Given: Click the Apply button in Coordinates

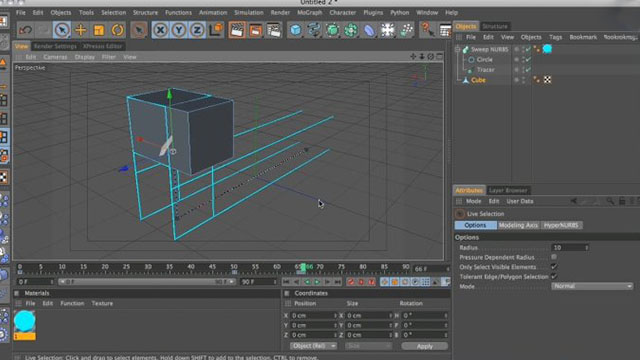Looking at the screenshot, I should (x=424, y=346).
